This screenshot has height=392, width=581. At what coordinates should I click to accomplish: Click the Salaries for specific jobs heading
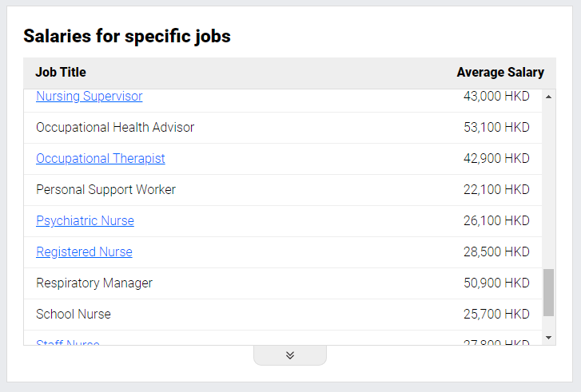pyautogui.click(x=127, y=36)
